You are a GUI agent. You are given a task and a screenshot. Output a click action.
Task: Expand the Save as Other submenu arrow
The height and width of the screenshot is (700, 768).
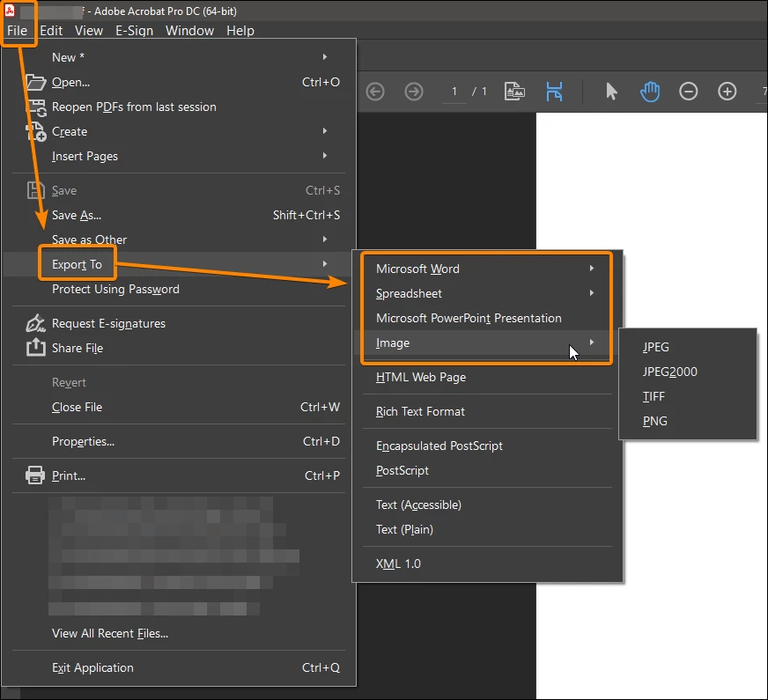(325, 239)
